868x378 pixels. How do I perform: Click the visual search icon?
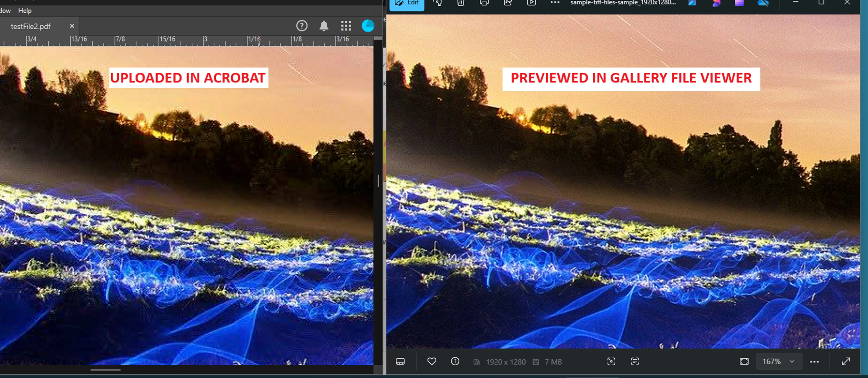click(x=611, y=361)
